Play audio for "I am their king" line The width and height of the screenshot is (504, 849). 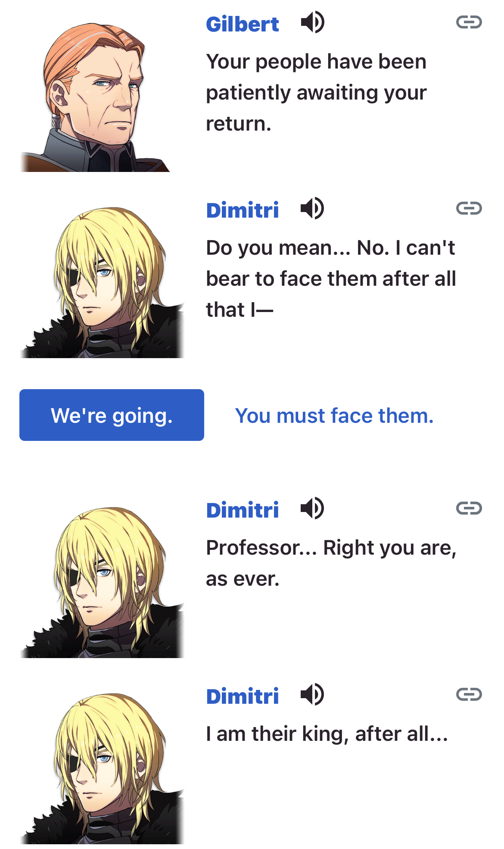tap(312, 695)
